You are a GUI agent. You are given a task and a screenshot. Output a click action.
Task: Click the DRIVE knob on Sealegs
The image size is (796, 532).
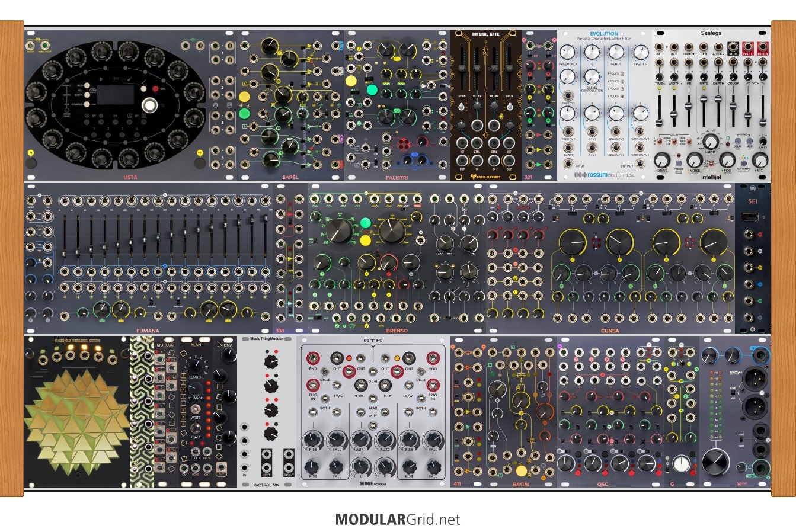[662, 160]
